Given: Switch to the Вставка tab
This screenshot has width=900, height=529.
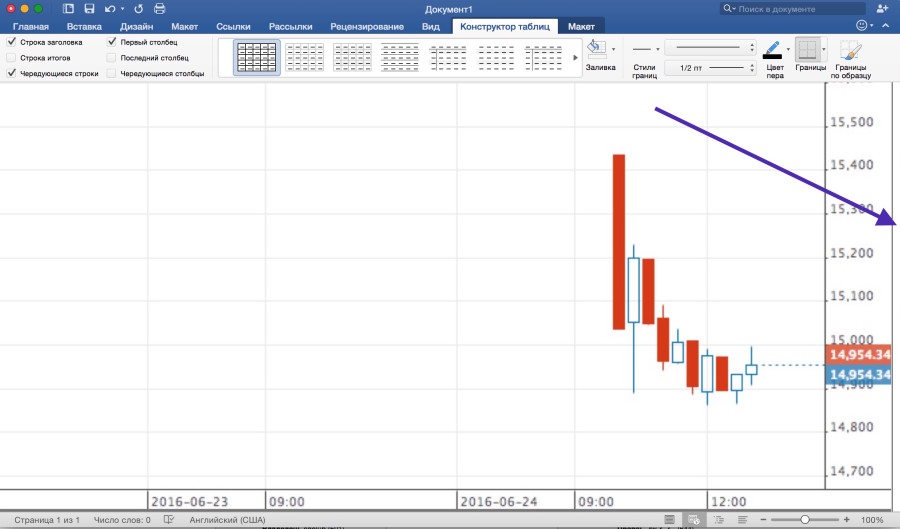Looking at the screenshot, I should 84,26.
